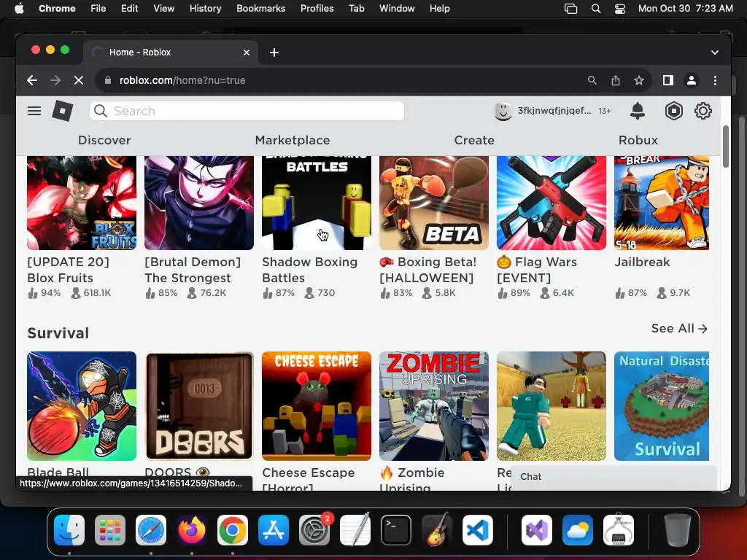Open the Profiles menu in the menu bar
The width and height of the screenshot is (747, 560).
pyautogui.click(x=317, y=9)
